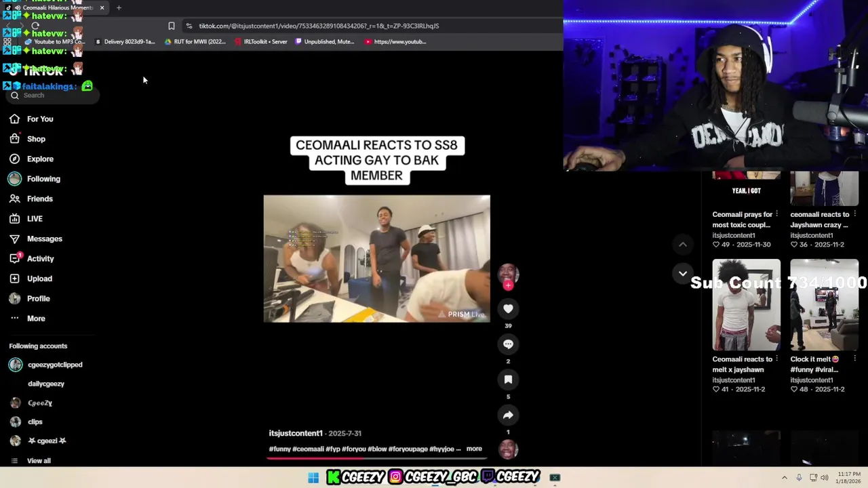868x488 pixels.
Task: Open options for 'Clock it melt' video
Action: click(854, 359)
